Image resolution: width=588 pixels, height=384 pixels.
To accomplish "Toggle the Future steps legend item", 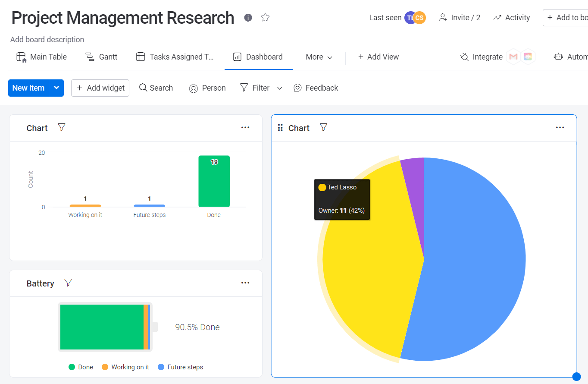I will point(180,367).
